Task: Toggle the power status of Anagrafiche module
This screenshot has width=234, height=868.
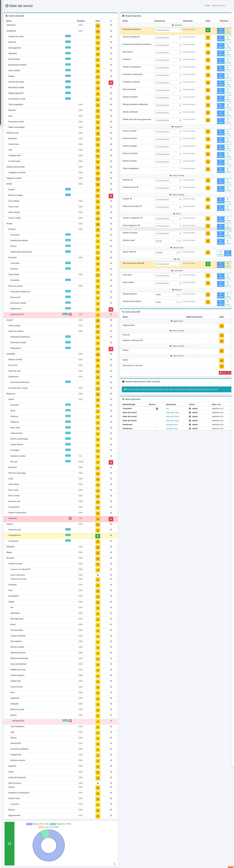Action: (x=98, y=31)
